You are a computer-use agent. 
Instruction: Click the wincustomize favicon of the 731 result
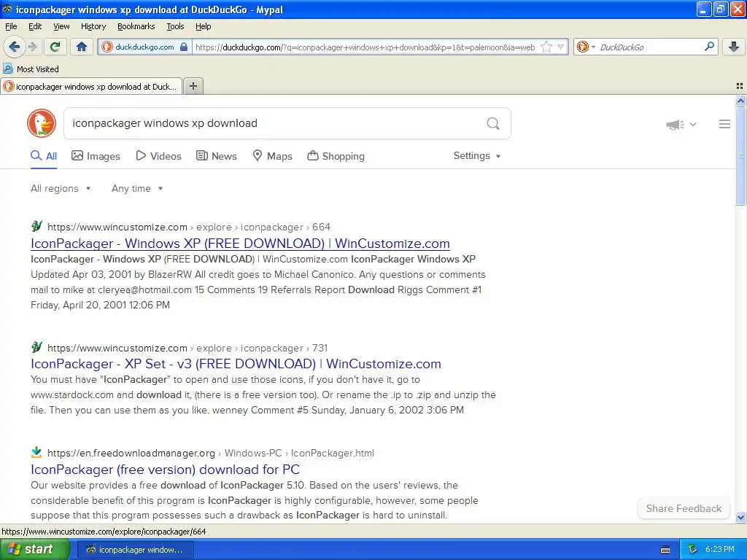tap(36, 346)
